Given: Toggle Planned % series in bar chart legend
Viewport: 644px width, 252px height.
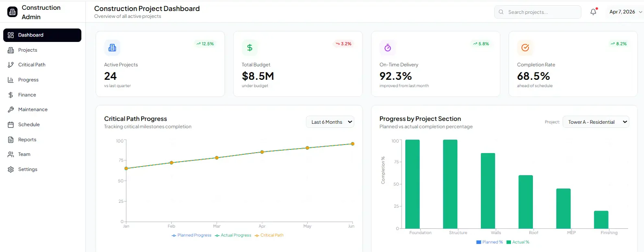Looking at the screenshot, I should tap(489, 242).
